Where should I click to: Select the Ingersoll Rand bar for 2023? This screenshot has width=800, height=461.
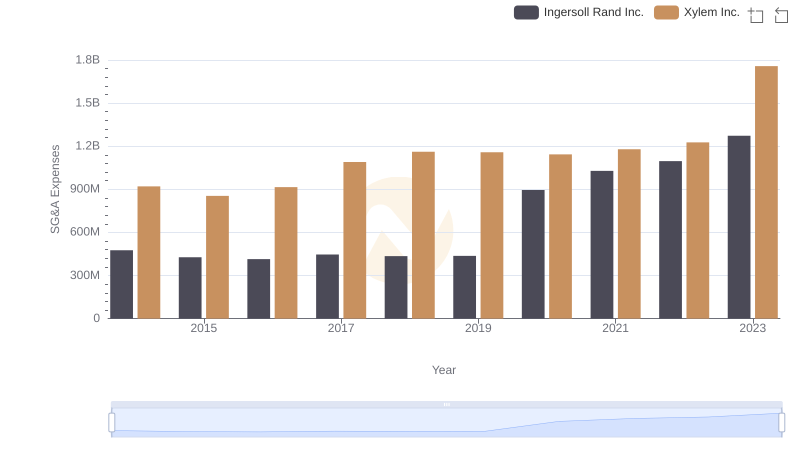[739, 227]
